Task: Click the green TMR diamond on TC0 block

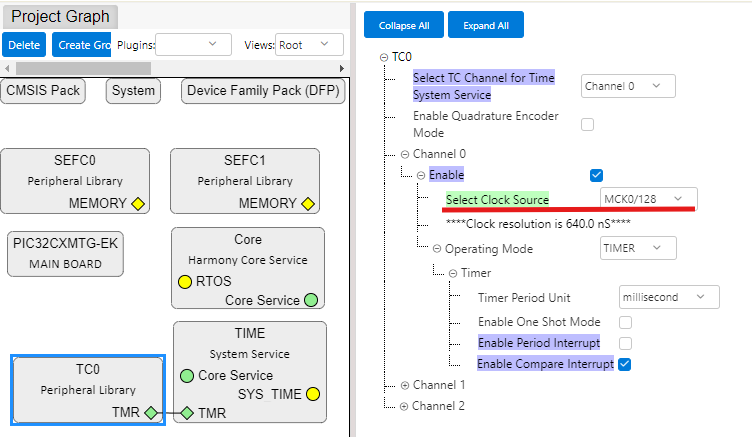Action: coord(150,412)
